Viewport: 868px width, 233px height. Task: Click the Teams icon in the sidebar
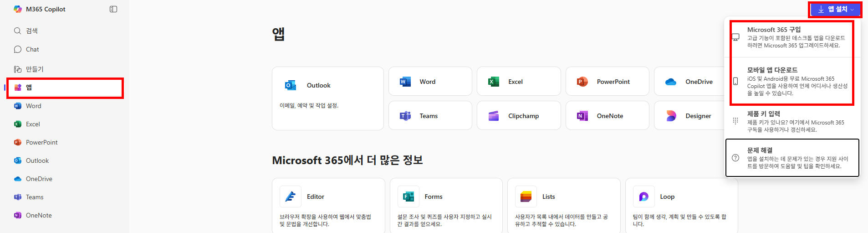pyautogui.click(x=18, y=197)
